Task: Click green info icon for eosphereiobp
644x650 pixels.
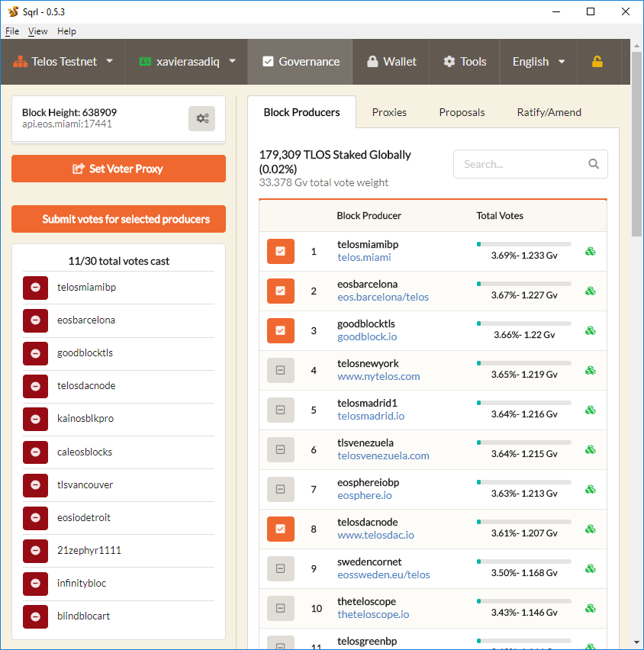Action: (x=591, y=489)
